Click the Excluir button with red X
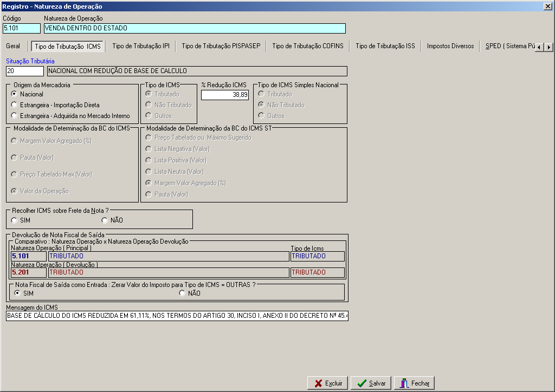 click(x=327, y=383)
